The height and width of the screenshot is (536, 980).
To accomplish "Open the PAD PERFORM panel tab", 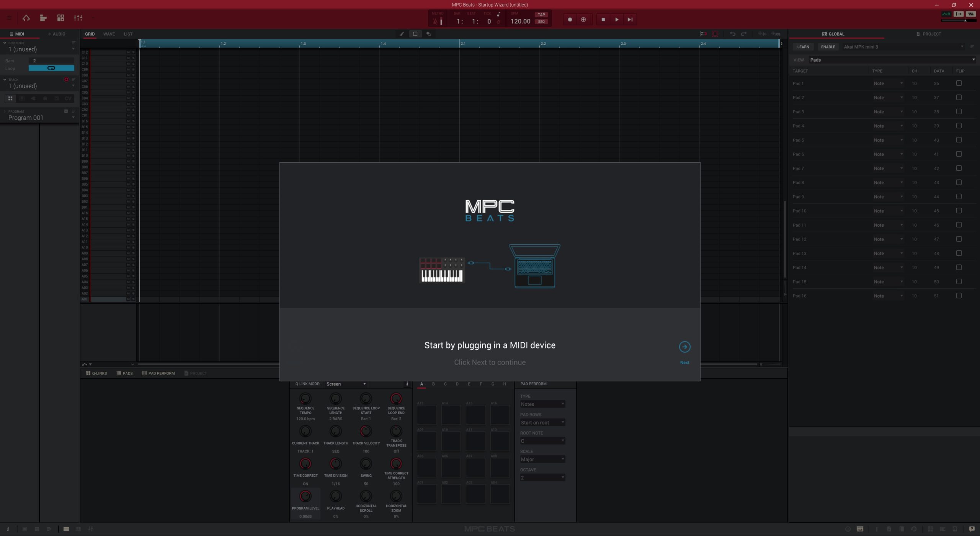I will (158, 373).
